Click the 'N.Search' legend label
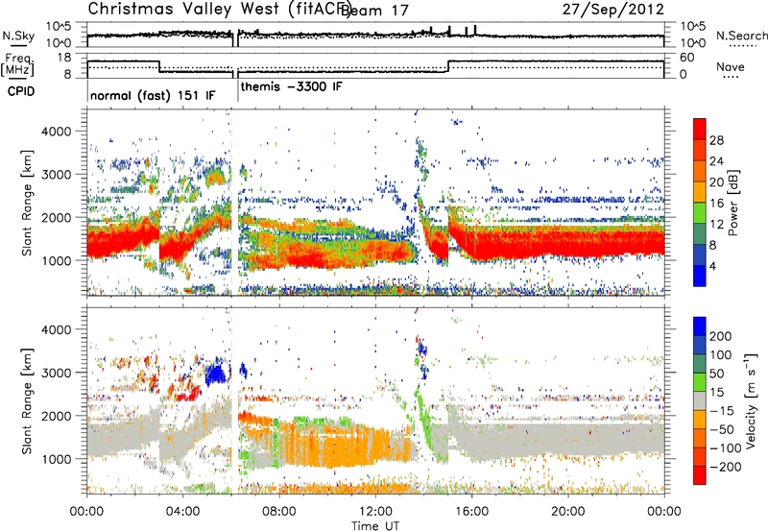 (x=742, y=36)
